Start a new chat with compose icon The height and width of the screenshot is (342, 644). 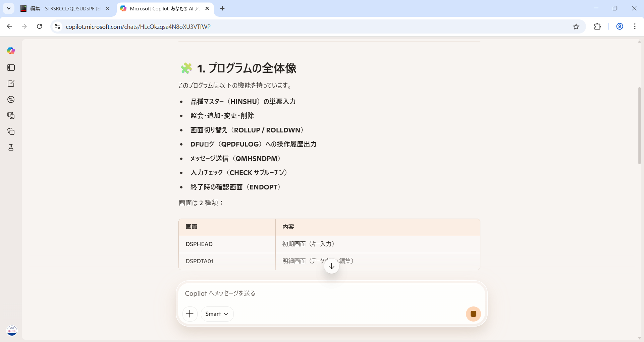coord(11,83)
